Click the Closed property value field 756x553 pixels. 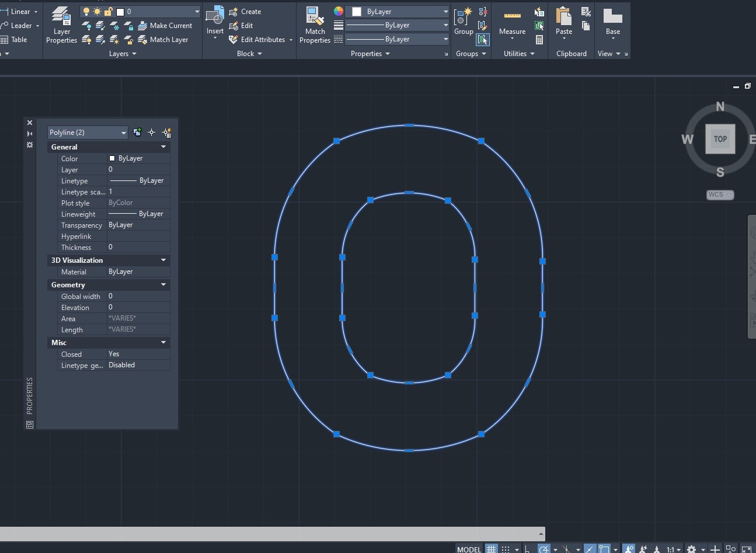[138, 354]
